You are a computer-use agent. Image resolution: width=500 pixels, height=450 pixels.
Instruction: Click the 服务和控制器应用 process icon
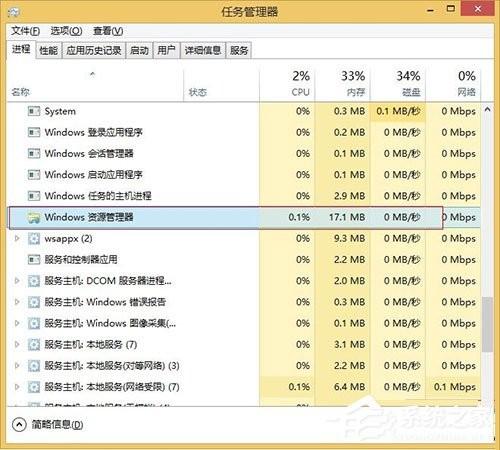34,259
